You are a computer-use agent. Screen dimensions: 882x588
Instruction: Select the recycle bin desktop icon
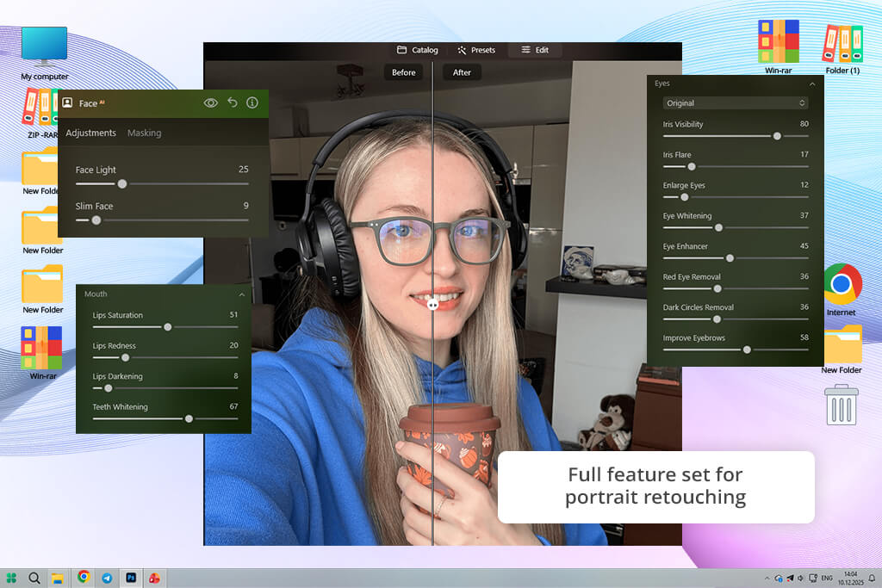click(x=841, y=404)
